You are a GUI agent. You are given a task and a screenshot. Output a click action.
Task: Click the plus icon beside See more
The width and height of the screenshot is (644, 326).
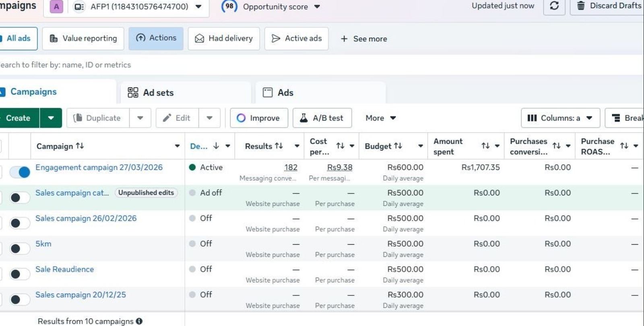pyautogui.click(x=344, y=39)
